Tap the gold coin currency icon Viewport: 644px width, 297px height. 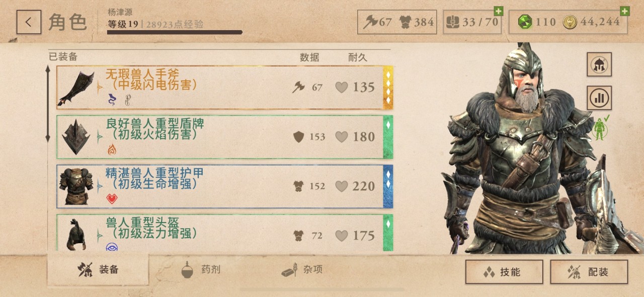click(571, 22)
